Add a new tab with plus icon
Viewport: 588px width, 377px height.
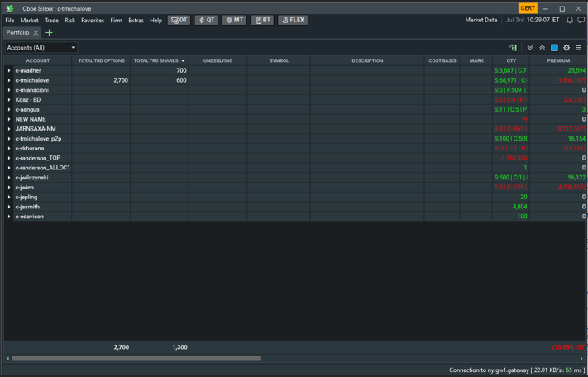pos(49,33)
